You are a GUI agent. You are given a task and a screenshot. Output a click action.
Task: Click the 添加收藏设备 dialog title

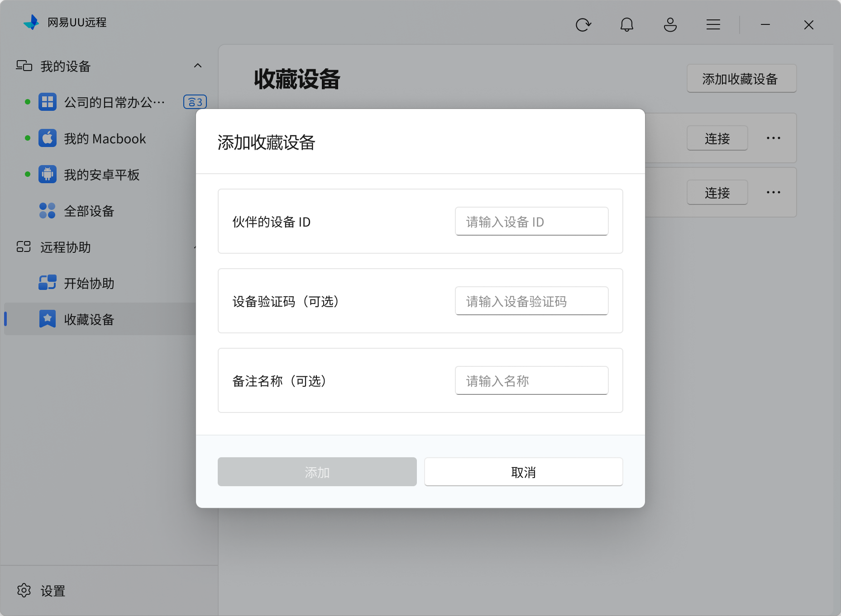click(266, 142)
